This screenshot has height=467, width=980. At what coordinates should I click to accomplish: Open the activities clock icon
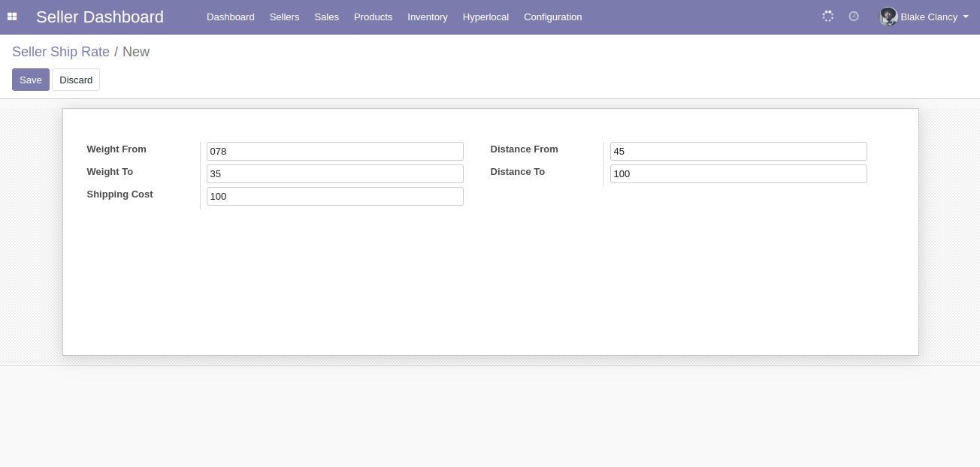tap(854, 16)
